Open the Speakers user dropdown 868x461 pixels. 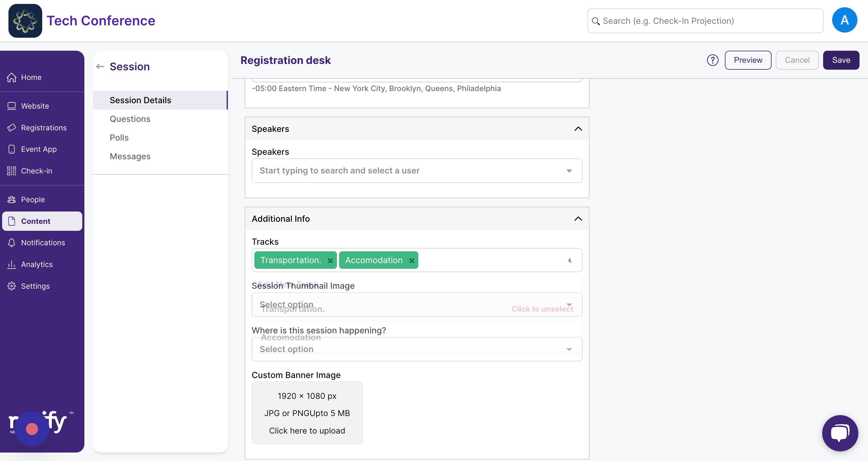click(417, 171)
